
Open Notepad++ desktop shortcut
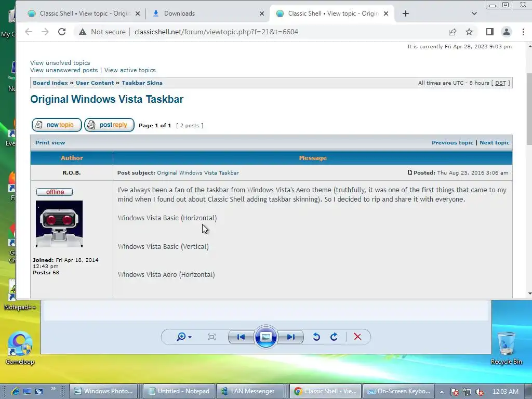(19, 295)
